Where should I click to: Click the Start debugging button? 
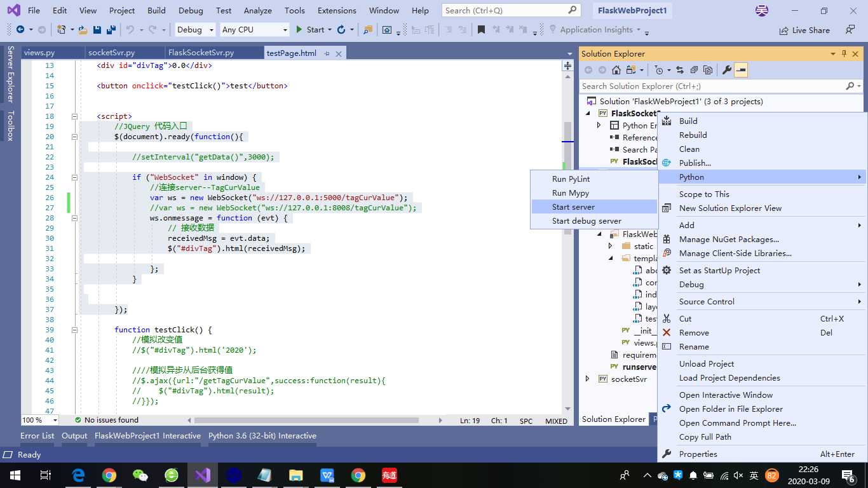tap(309, 30)
